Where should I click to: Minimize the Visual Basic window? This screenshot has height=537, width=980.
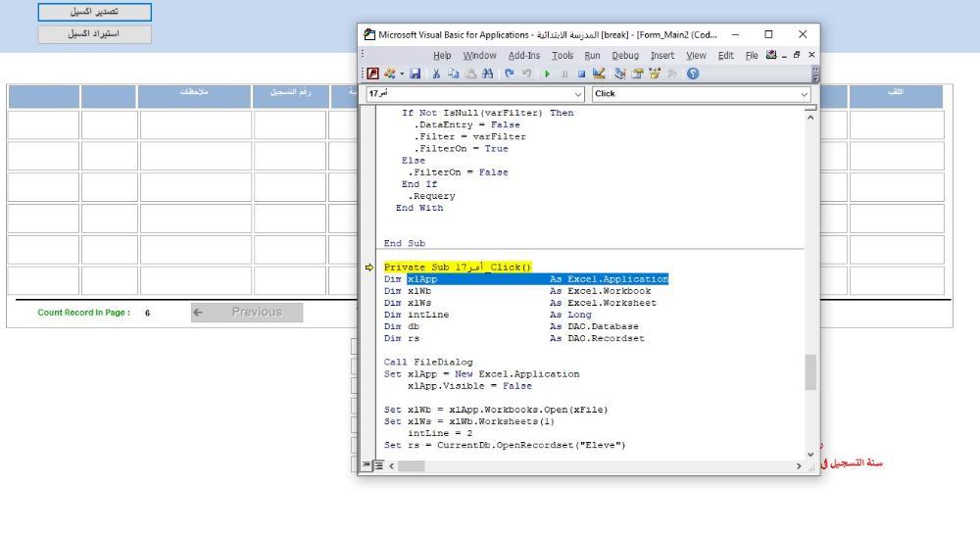point(736,34)
